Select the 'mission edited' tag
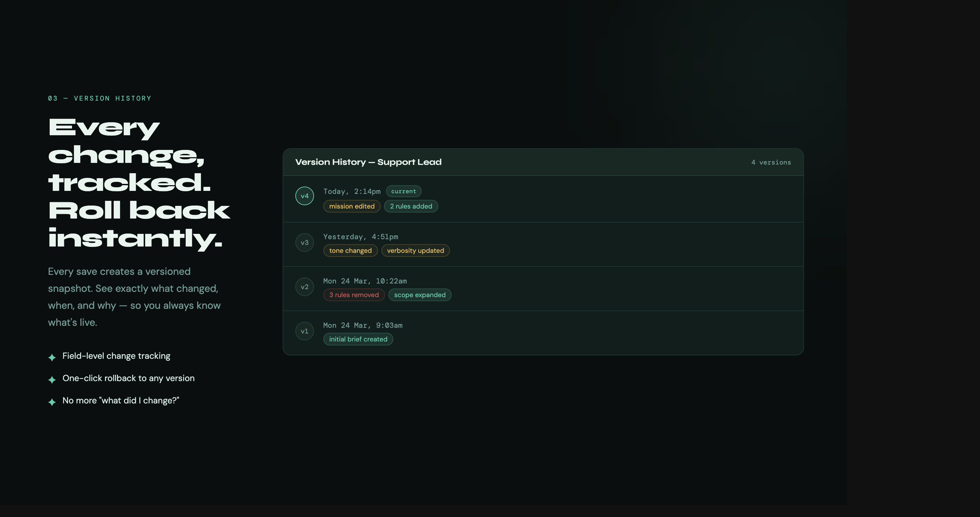 coord(352,206)
